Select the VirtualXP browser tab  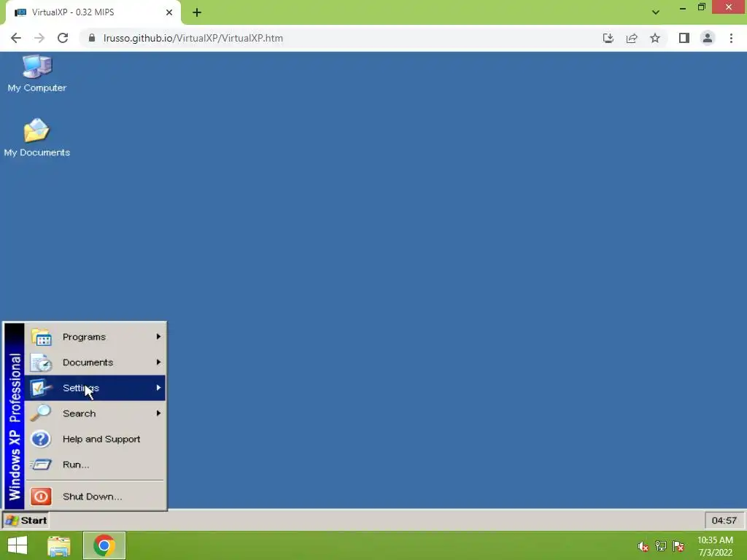click(93, 12)
